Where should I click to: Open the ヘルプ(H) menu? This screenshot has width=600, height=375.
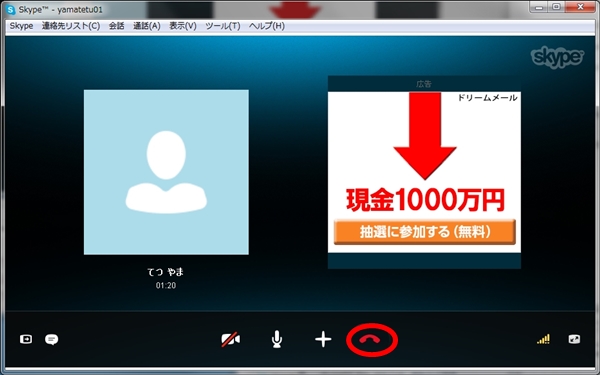tap(267, 26)
